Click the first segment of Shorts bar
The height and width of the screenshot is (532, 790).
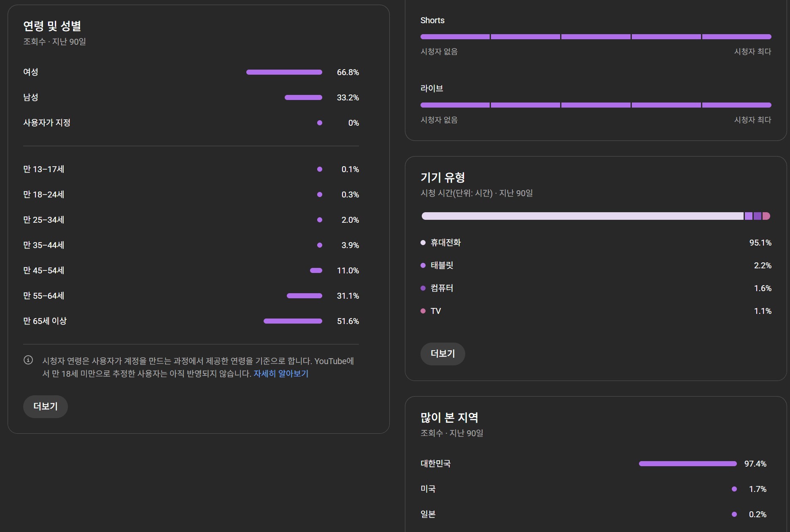point(455,37)
